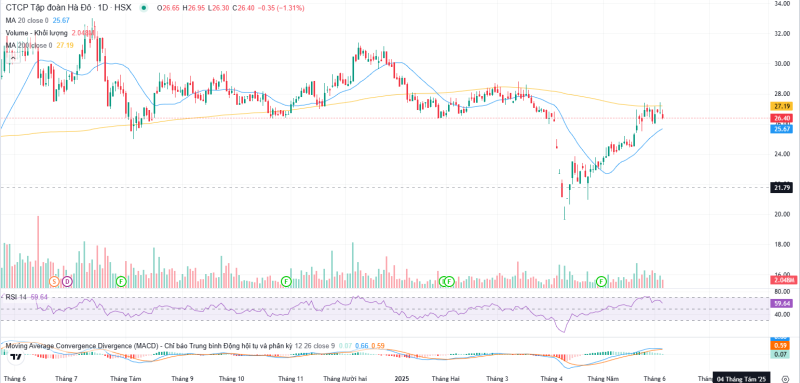Select the MACD indicator legend title
The image size is (800, 383).
click(148, 346)
